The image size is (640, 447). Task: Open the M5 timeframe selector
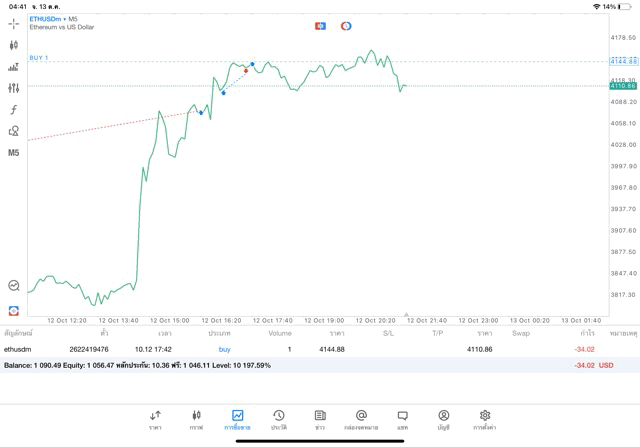(13, 153)
